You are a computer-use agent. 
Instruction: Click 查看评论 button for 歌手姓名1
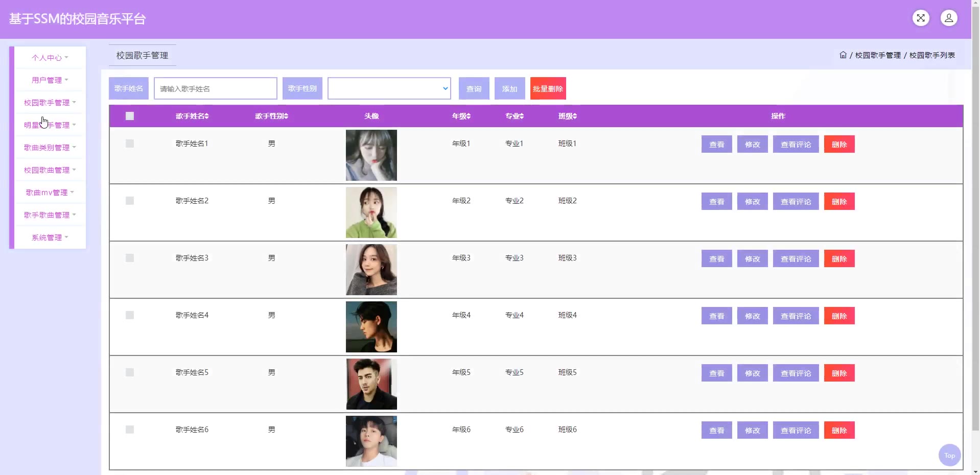pyautogui.click(x=796, y=144)
